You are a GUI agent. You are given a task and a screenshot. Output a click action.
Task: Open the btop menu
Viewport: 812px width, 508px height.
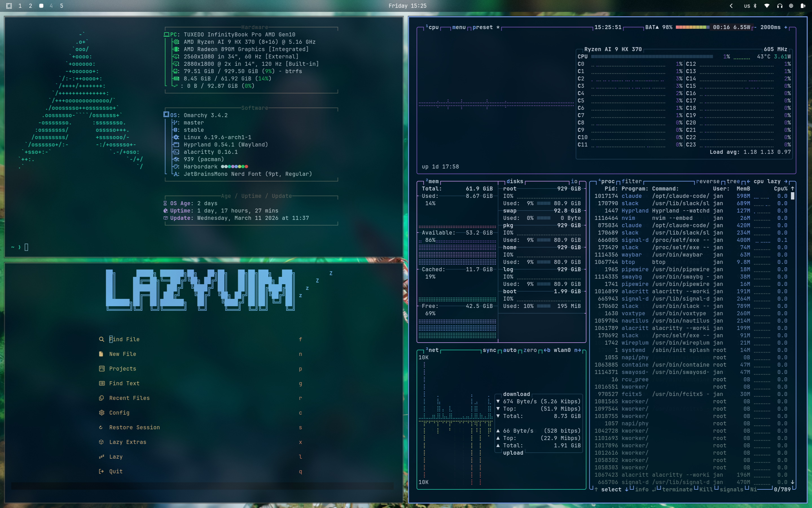click(x=459, y=27)
